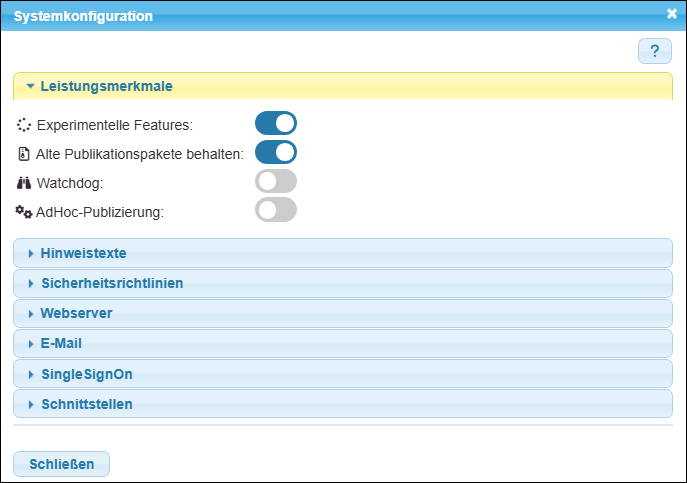Disable the Experimentelle Features switch
The height and width of the screenshot is (483, 687).
[x=276, y=123]
